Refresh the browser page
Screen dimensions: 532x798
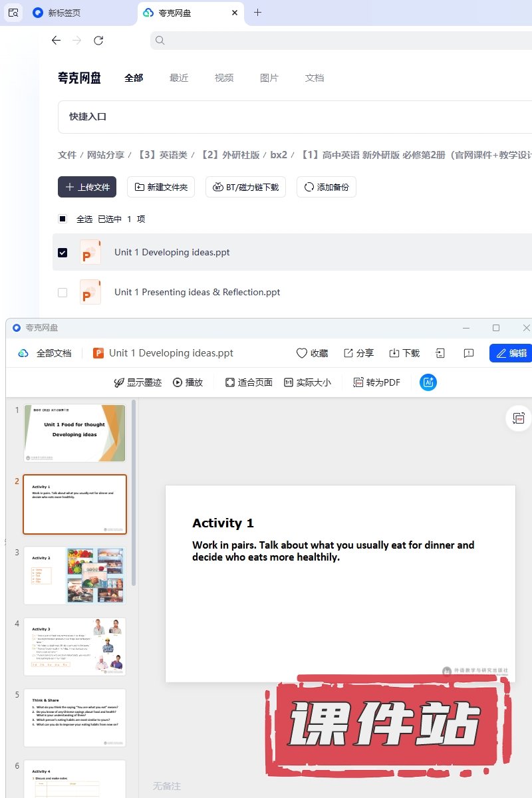98,41
